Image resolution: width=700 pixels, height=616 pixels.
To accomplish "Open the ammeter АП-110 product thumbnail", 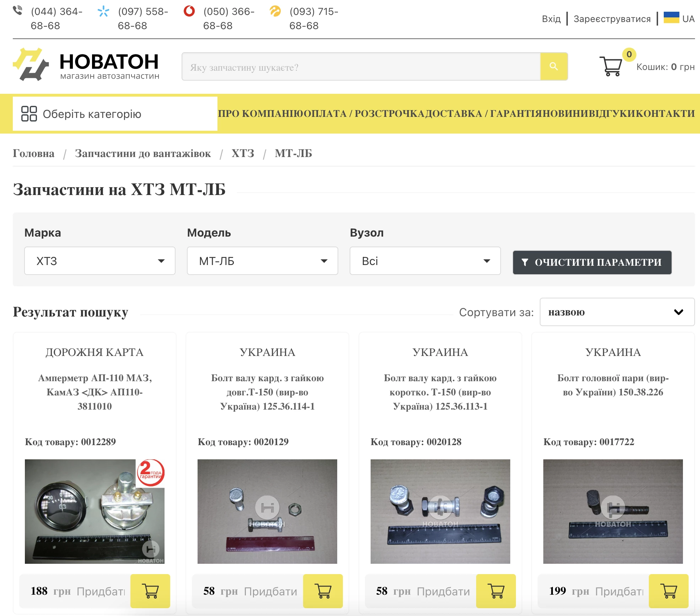I will click(95, 511).
